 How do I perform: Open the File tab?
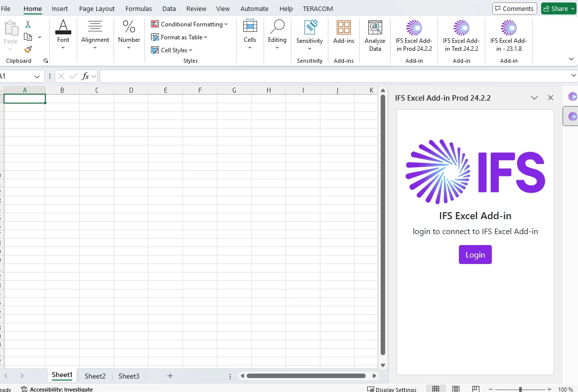click(5, 8)
